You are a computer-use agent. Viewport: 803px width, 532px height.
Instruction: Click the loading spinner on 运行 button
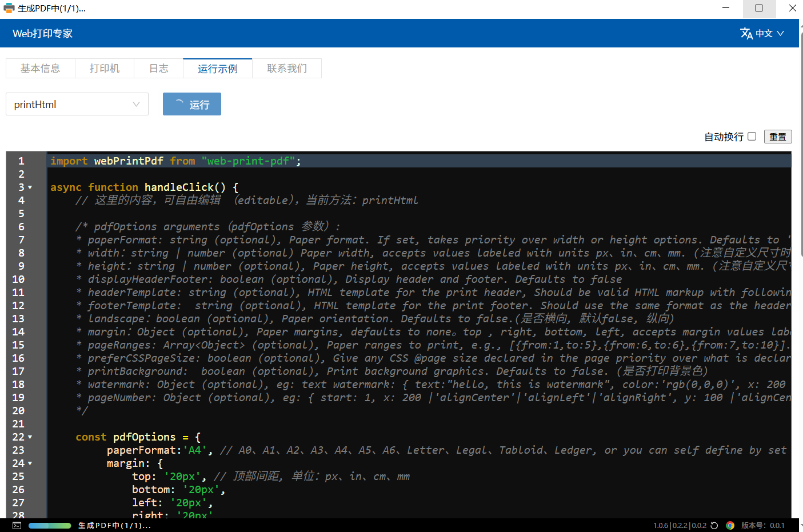click(x=179, y=104)
